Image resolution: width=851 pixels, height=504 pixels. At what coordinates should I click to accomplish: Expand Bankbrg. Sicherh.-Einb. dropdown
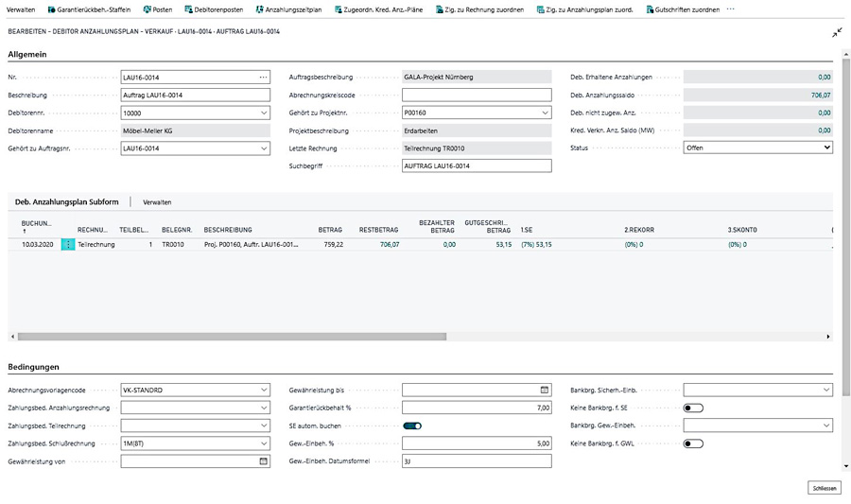pyautogui.click(x=826, y=390)
